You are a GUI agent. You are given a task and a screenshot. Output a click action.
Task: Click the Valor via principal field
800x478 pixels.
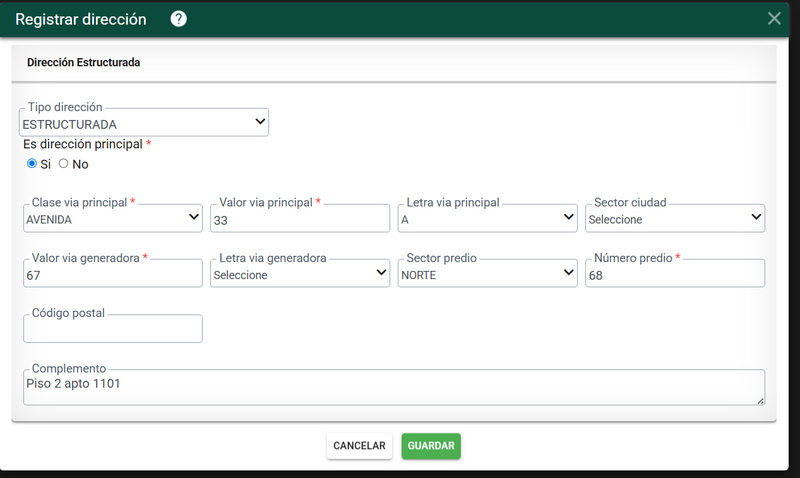coord(300,219)
